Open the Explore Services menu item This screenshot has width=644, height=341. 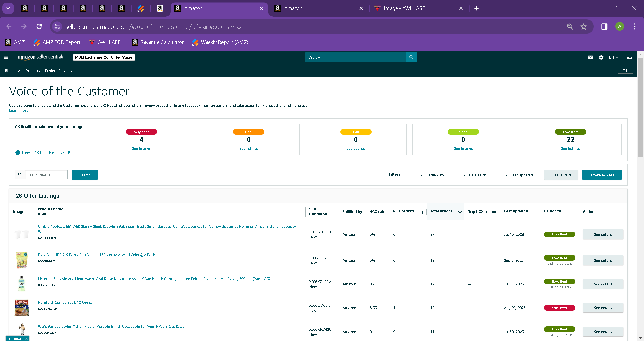click(58, 71)
